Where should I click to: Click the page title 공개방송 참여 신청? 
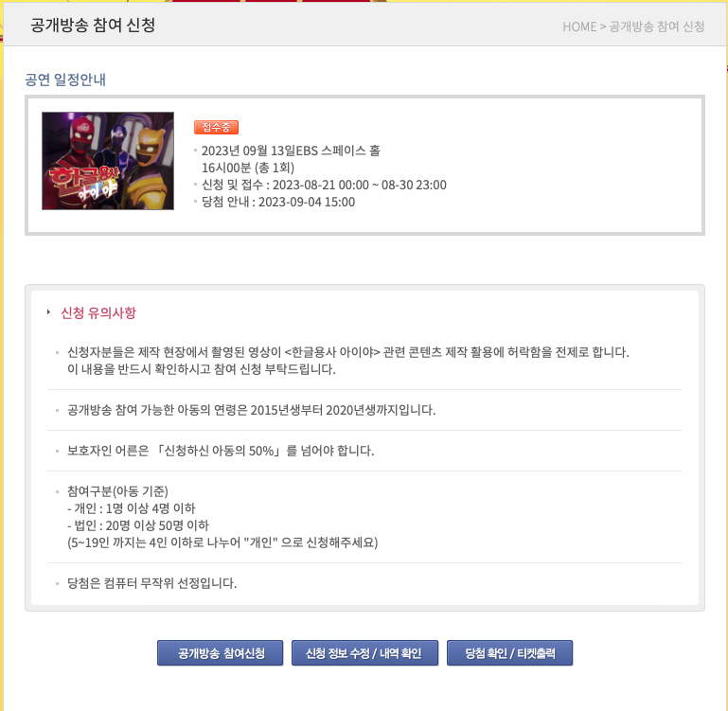point(93,25)
